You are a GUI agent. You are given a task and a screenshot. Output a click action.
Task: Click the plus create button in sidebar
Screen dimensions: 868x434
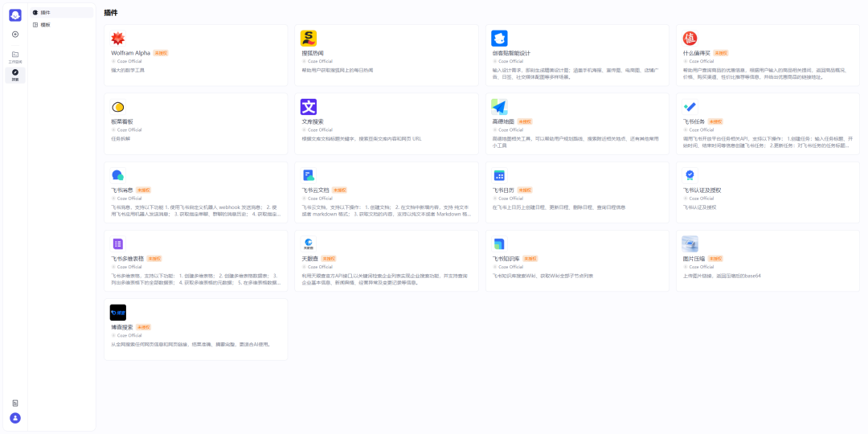[15, 35]
